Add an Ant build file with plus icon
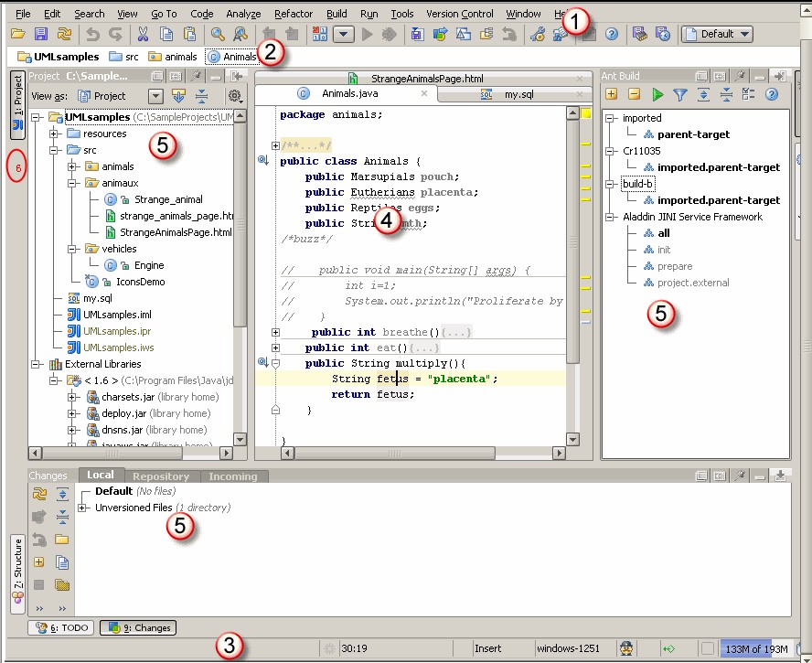 click(612, 94)
